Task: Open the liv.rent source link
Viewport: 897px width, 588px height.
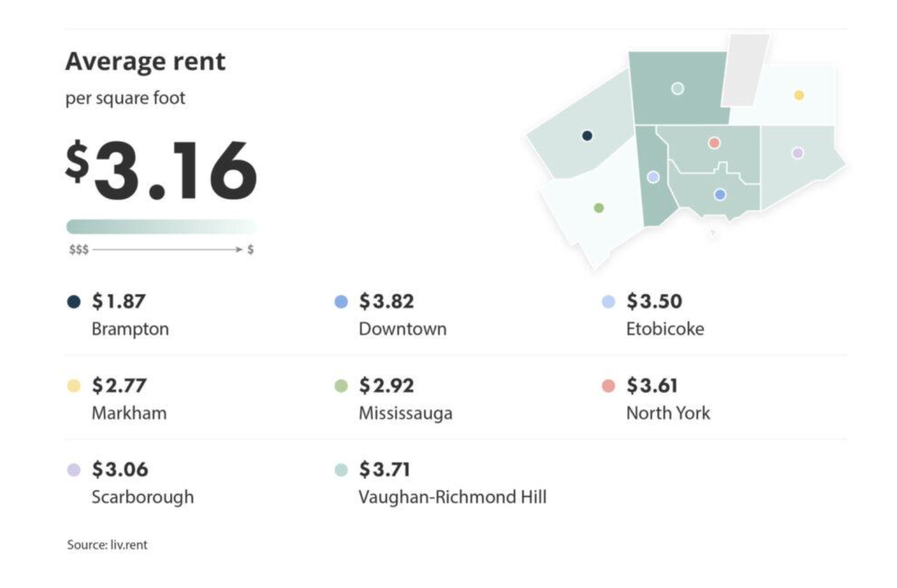Action: (x=128, y=545)
